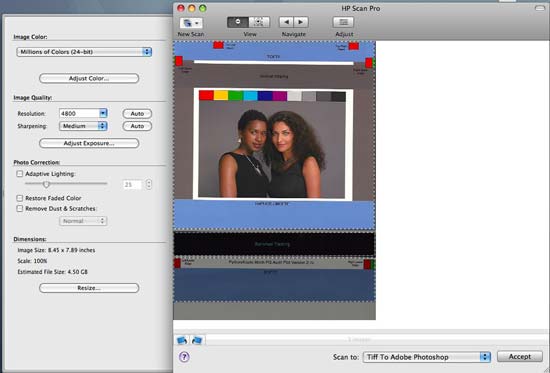
Task: Enable the Adaptive Lighting checkbox
Action: click(x=20, y=174)
